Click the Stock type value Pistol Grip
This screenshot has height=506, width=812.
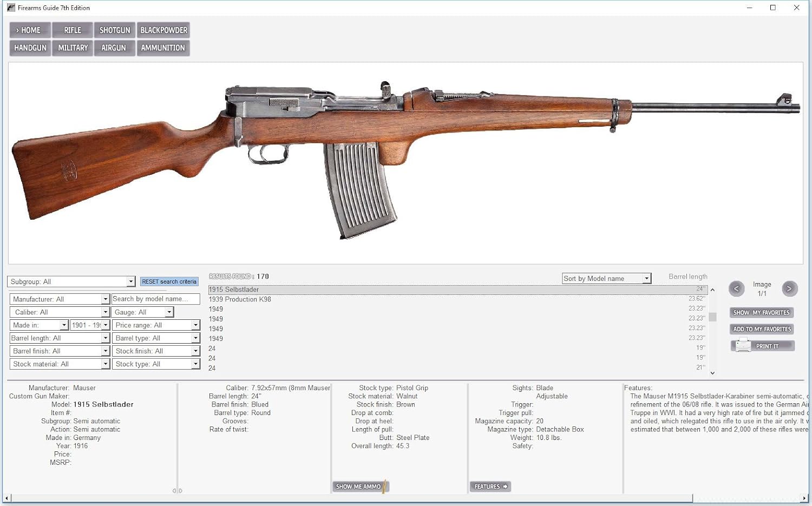click(x=412, y=388)
